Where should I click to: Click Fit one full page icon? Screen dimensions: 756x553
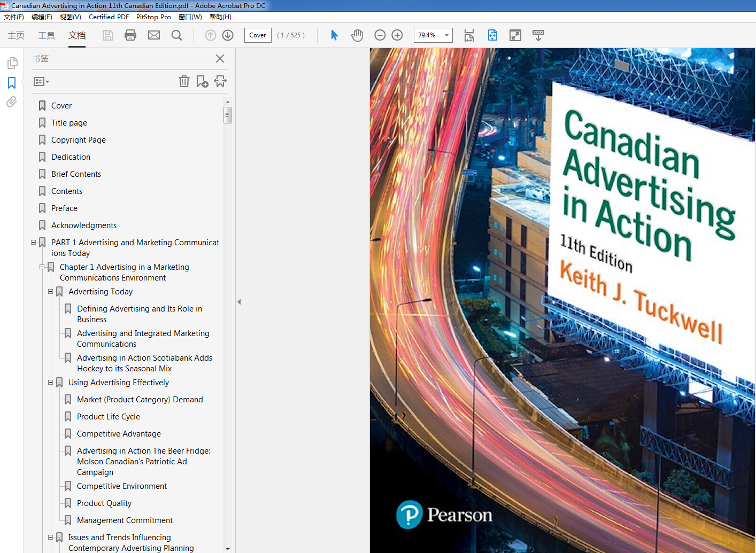tap(492, 35)
